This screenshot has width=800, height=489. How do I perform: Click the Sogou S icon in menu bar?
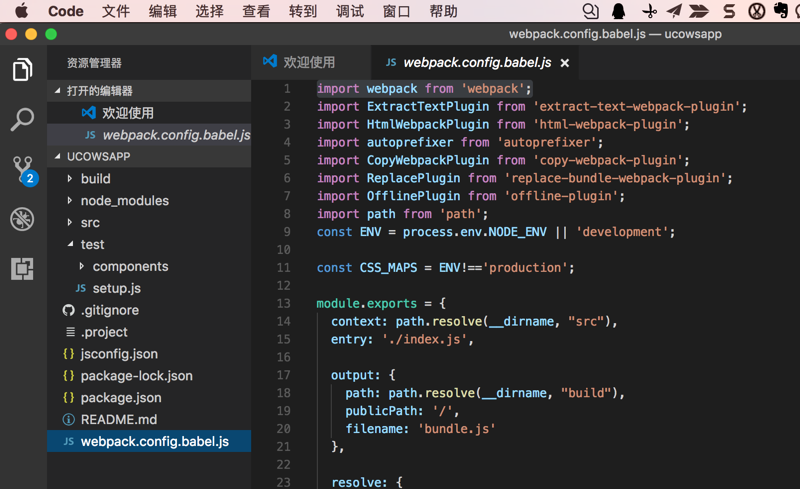(730, 11)
